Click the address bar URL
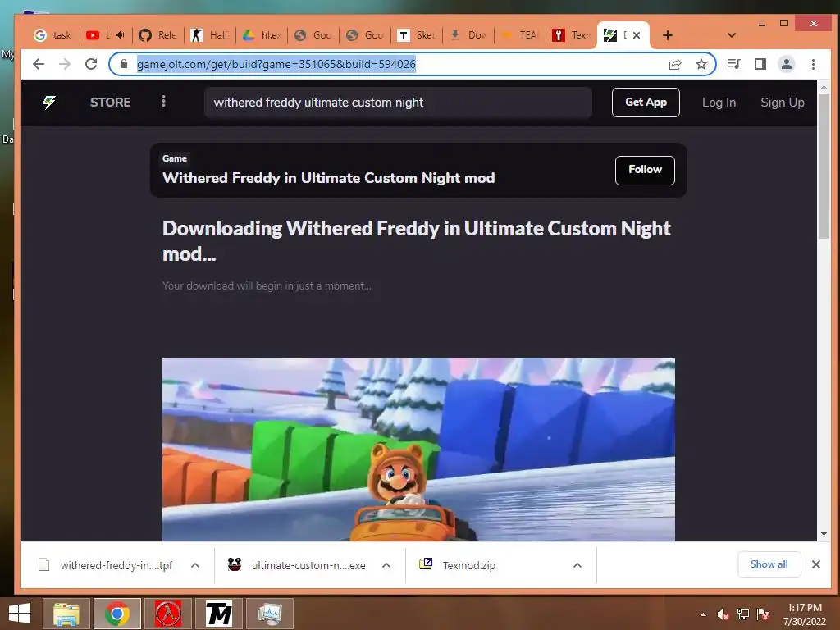840x630 pixels. point(276,64)
